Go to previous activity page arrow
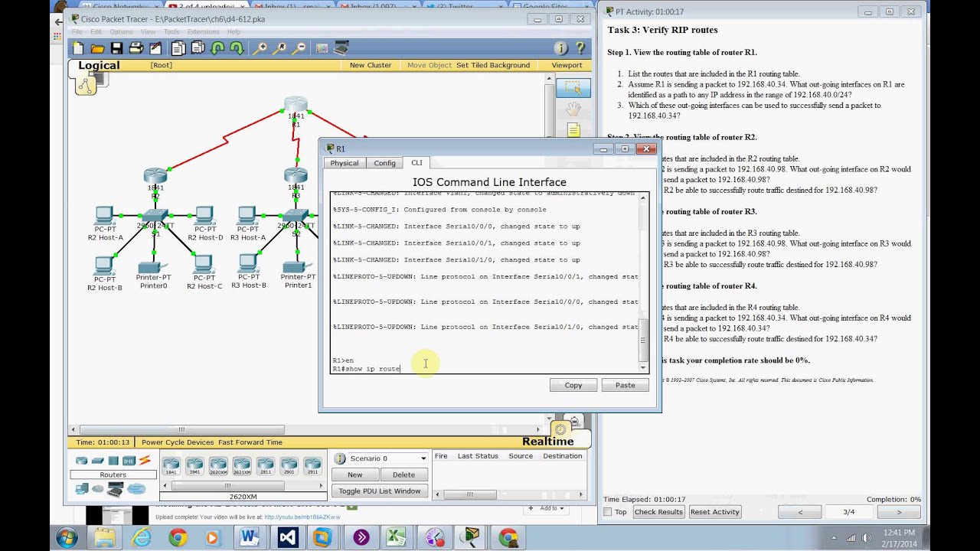Screen dimensions: 980x551 coord(800,512)
